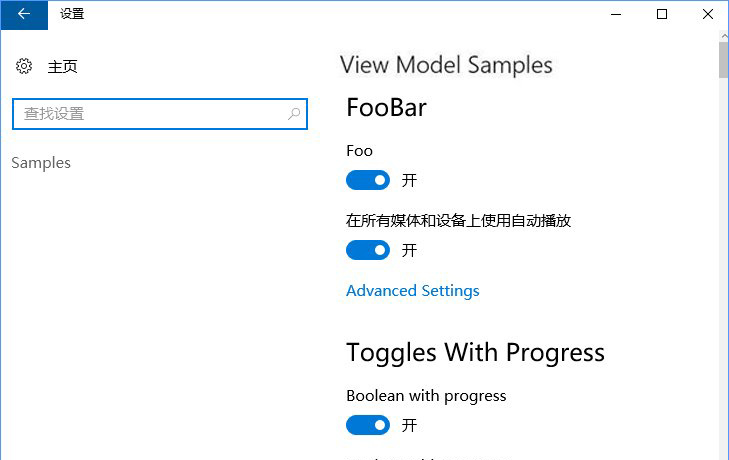Disable the 在所有媒体和设备上使用自动播放 toggle
The image size is (729, 460).
coord(367,250)
